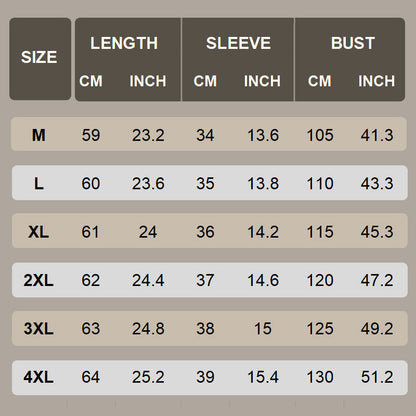
Task: Click the 3XL sleeve inch value 15
Action: (263, 329)
